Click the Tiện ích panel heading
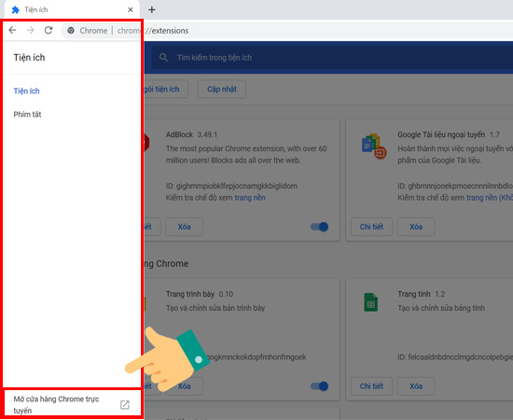 (x=30, y=57)
